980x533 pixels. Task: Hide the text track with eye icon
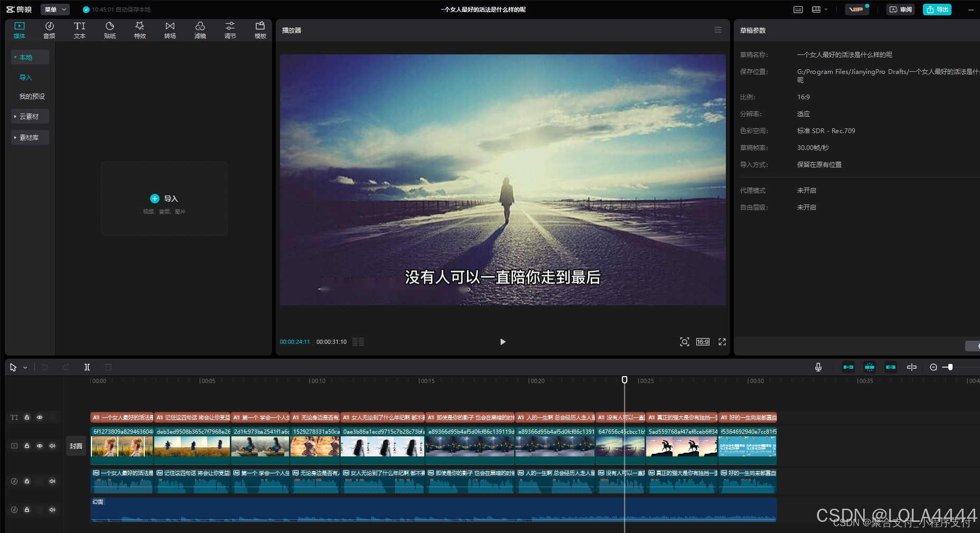(x=40, y=417)
